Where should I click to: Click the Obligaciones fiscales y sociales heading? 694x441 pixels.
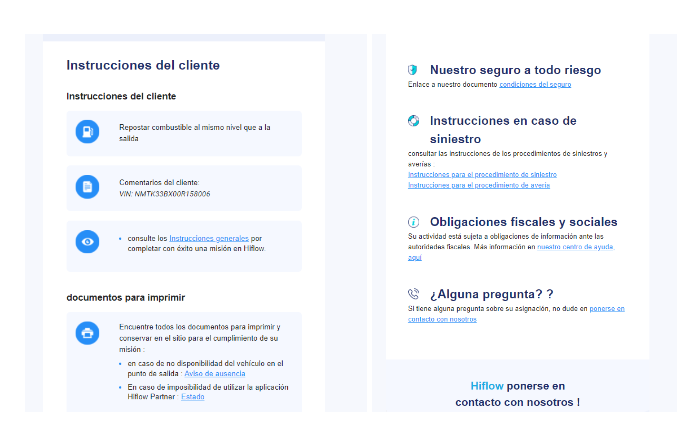pyautogui.click(x=524, y=222)
